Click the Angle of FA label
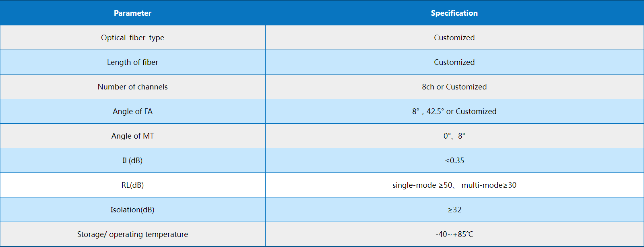The height and width of the screenshot is (247, 644). tap(132, 111)
